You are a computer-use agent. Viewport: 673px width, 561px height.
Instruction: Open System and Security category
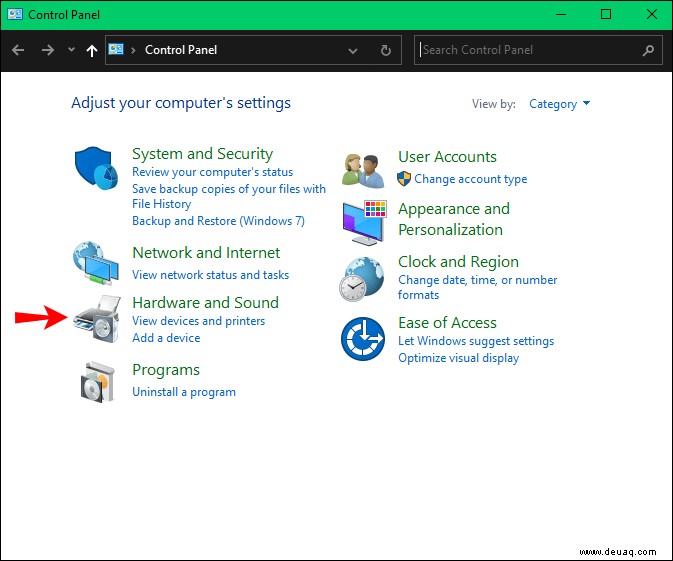coord(202,154)
